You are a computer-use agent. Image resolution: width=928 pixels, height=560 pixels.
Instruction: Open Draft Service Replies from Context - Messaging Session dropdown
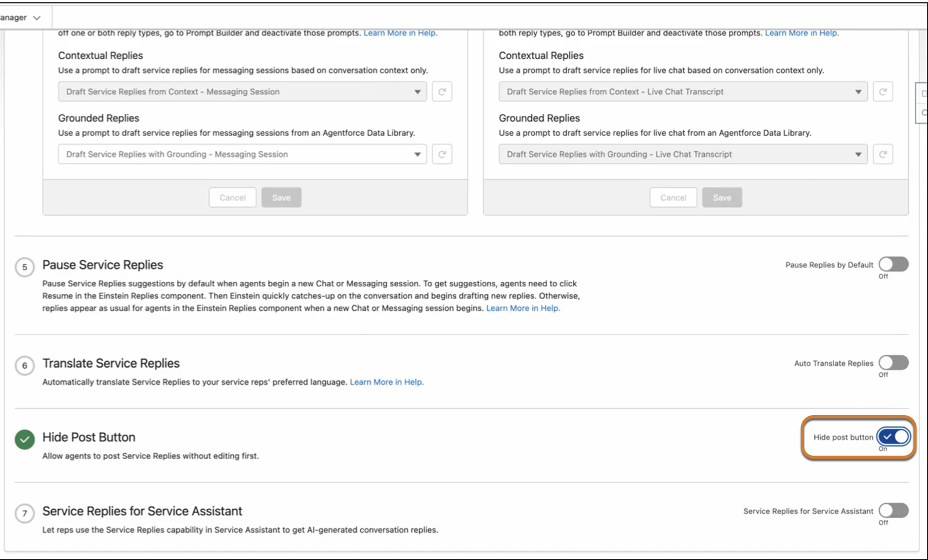coord(242,92)
